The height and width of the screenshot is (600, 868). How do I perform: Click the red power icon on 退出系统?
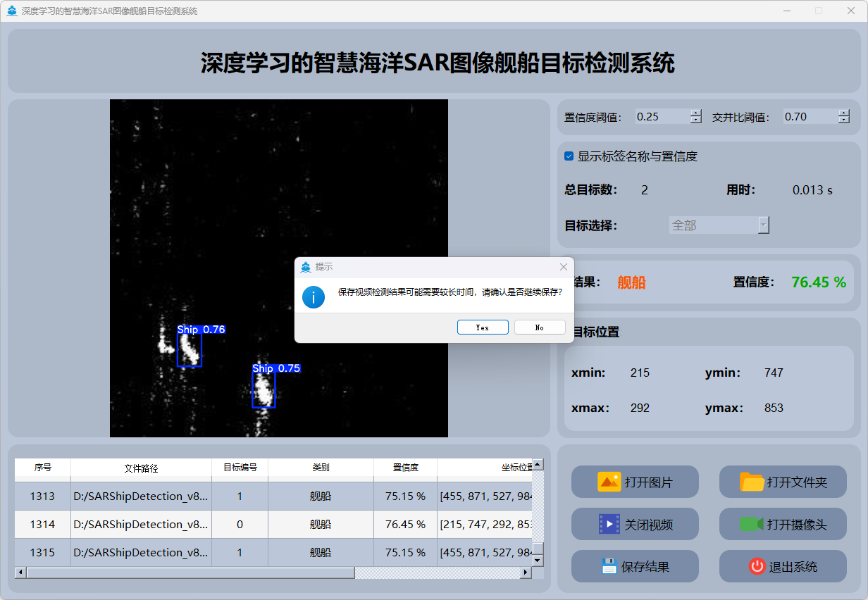click(757, 566)
